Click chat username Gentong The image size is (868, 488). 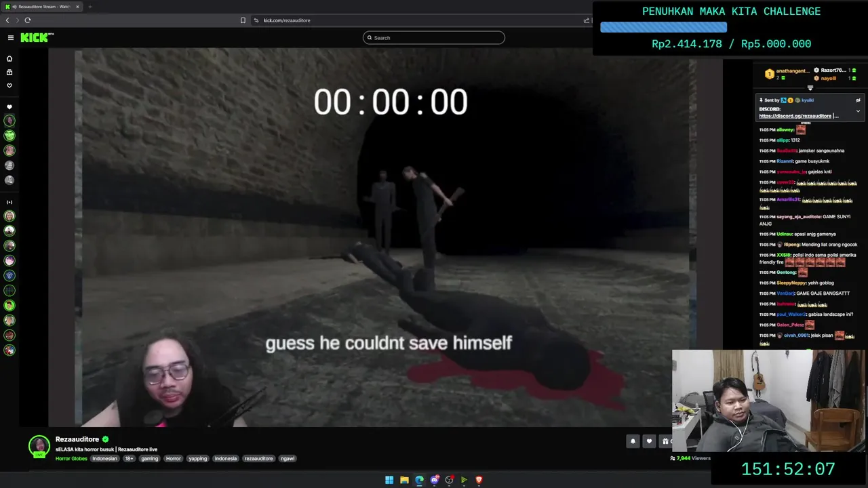pos(786,272)
